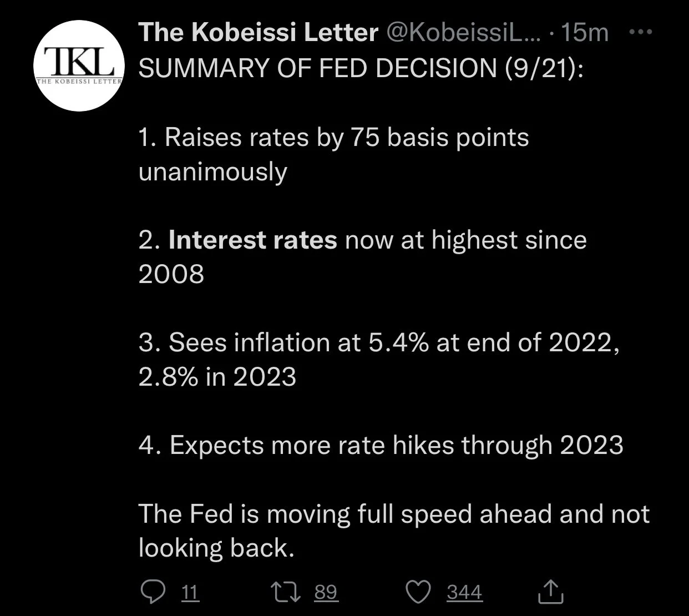Click the Expects more rate hikes through 2023 line
The image size is (689, 616).
coord(381,445)
